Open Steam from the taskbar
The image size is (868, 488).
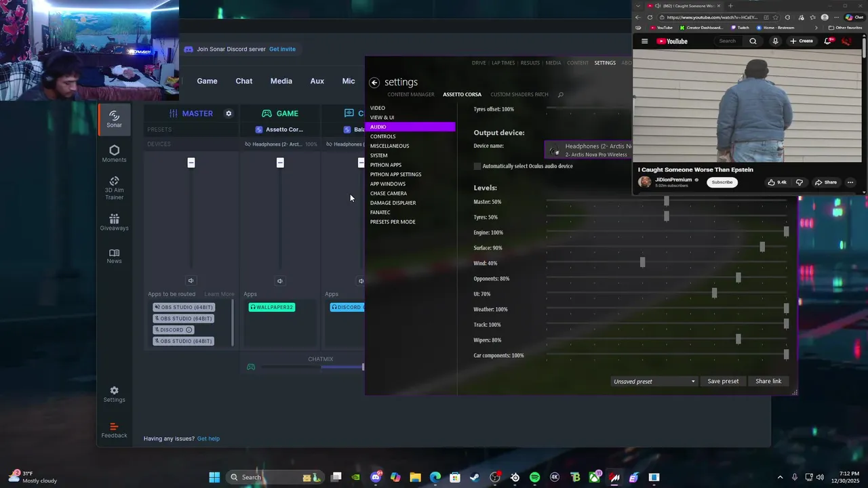pos(475,477)
